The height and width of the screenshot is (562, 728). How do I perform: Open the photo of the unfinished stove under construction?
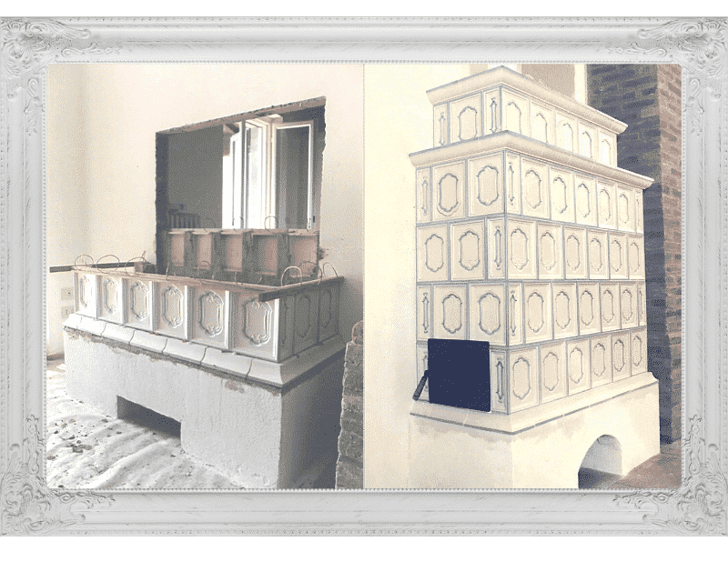tap(205, 276)
